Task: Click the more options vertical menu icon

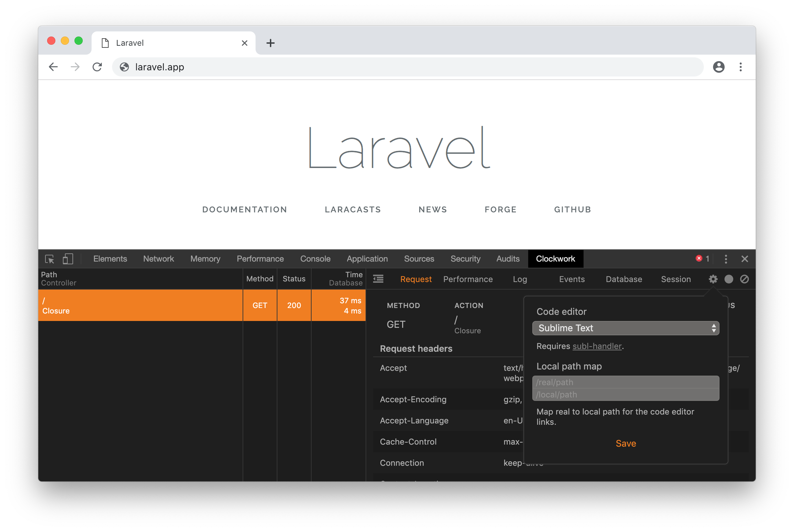Action: coord(726,258)
